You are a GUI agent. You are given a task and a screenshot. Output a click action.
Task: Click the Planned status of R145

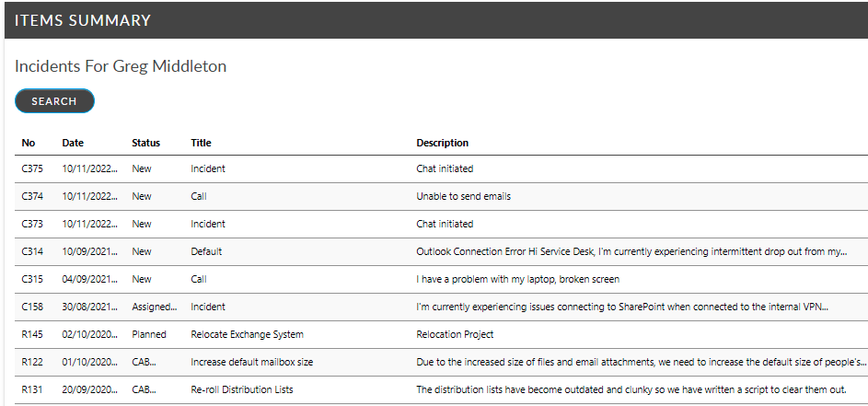[149, 335]
